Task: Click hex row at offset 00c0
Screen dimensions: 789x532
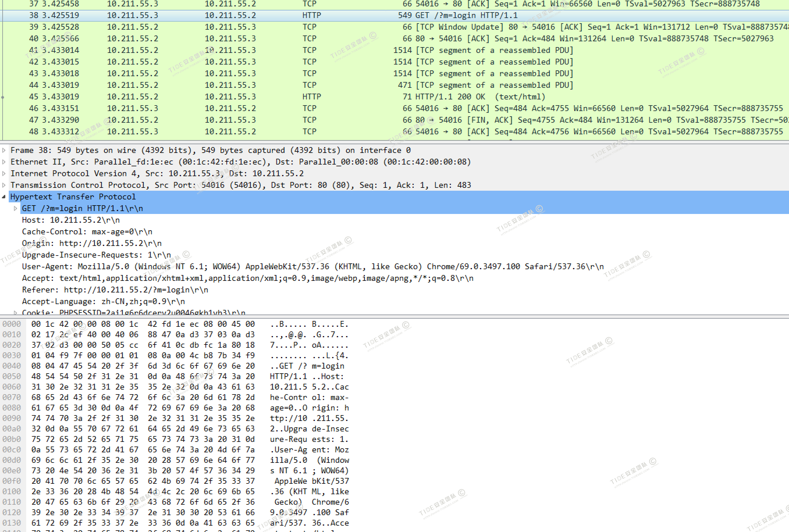Action: [143, 450]
